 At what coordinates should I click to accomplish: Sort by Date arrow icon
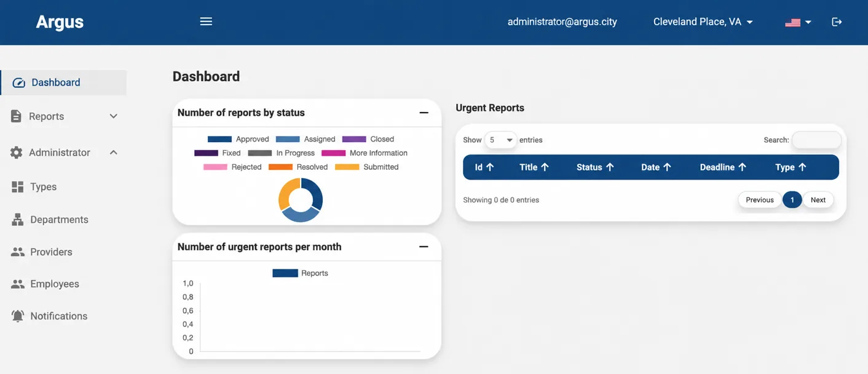(667, 167)
